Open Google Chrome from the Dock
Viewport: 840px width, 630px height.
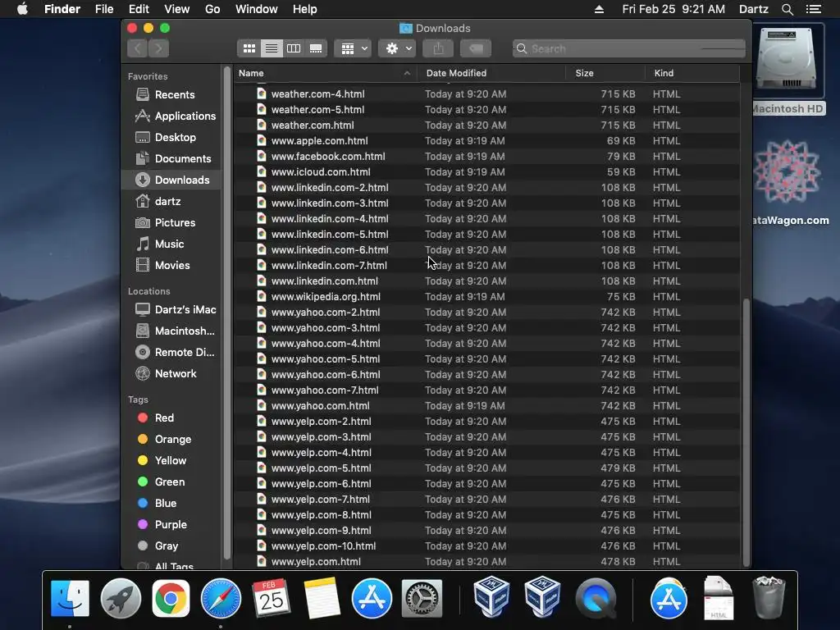171,598
